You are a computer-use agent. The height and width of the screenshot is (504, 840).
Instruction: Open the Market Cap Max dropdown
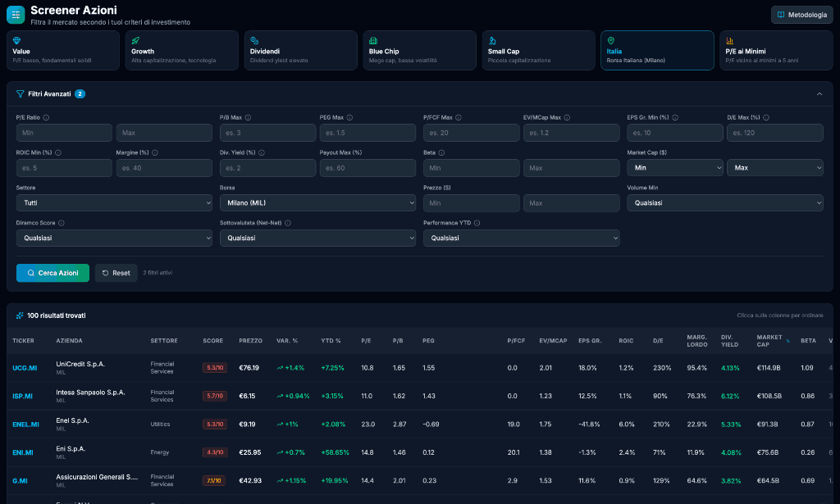(774, 168)
